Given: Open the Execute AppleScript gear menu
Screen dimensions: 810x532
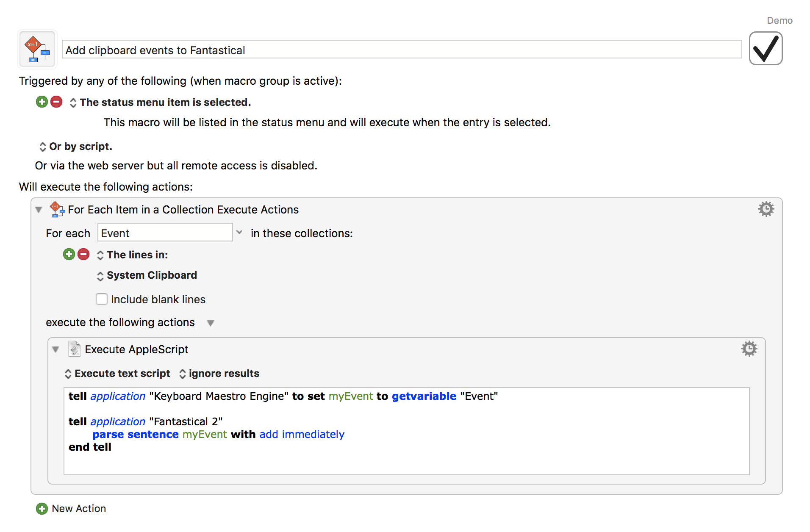Looking at the screenshot, I should tap(749, 349).
